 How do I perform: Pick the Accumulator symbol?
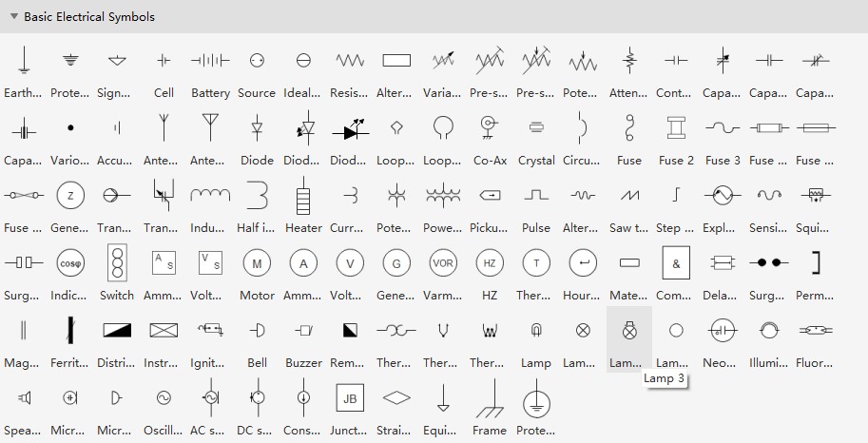tap(117, 128)
